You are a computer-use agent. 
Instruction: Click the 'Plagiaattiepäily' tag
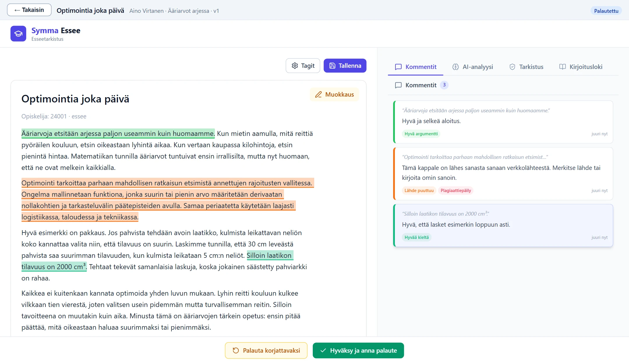point(456,191)
